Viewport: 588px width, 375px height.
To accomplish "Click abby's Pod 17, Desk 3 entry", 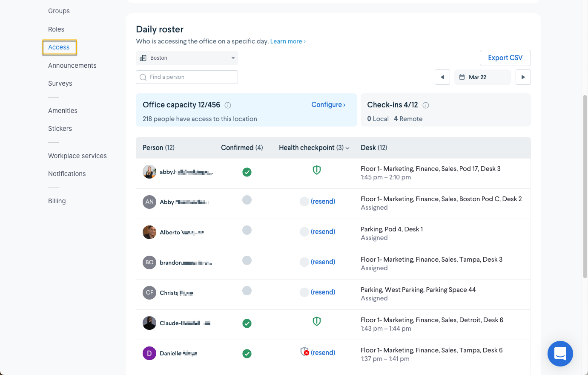I will (x=430, y=169).
